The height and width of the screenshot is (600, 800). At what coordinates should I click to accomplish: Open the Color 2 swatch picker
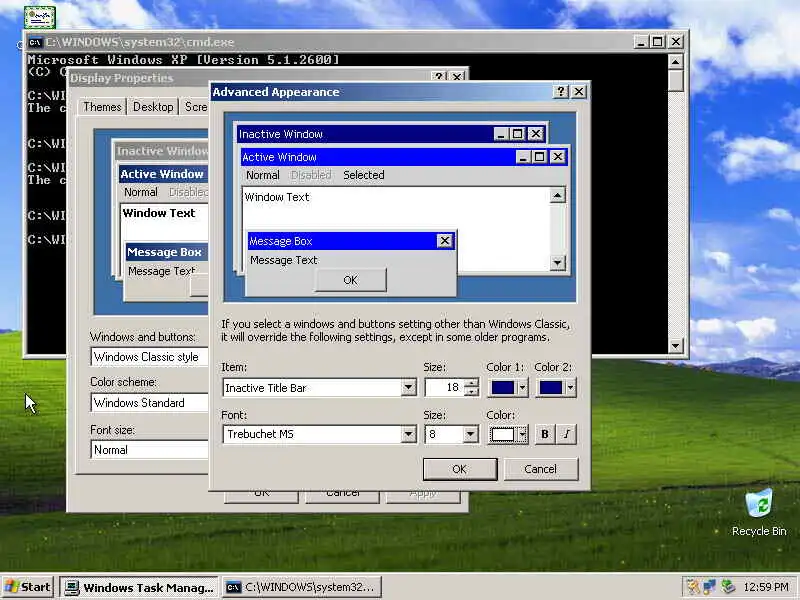tap(556, 388)
